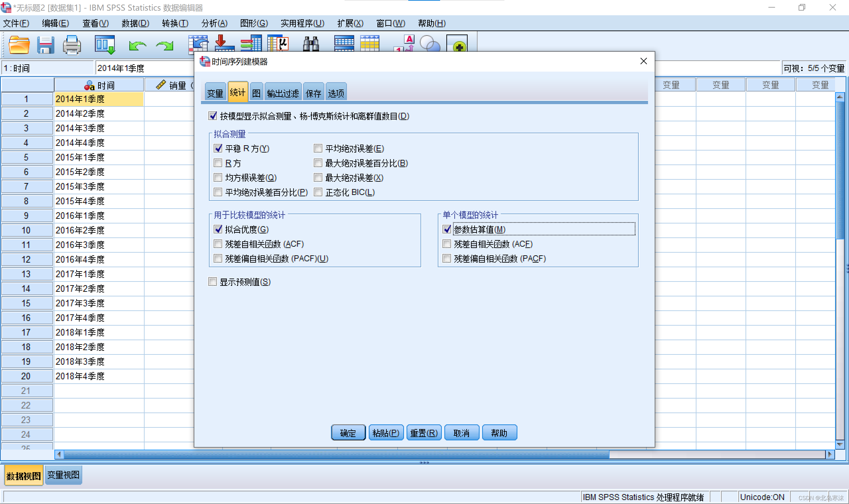Viewport: 849px width, 504px height.
Task: Click the 重置(R) button
Action: (x=424, y=433)
